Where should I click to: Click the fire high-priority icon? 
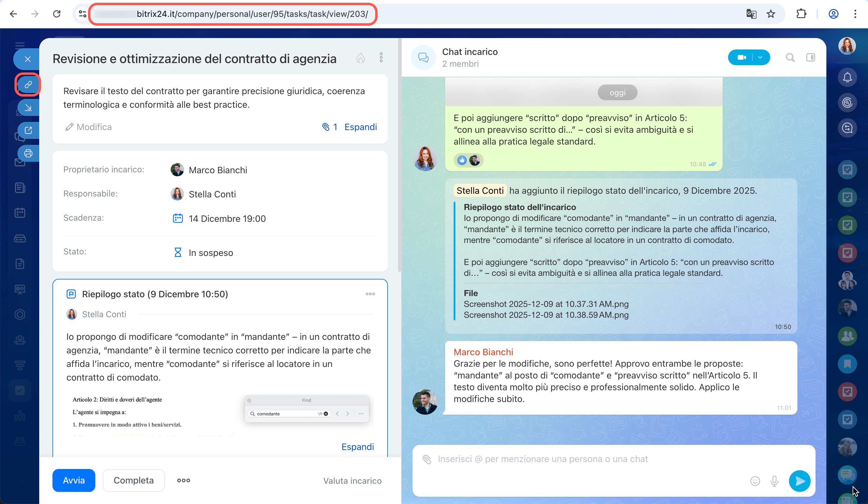pyautogui.click(x=360, y=58)
